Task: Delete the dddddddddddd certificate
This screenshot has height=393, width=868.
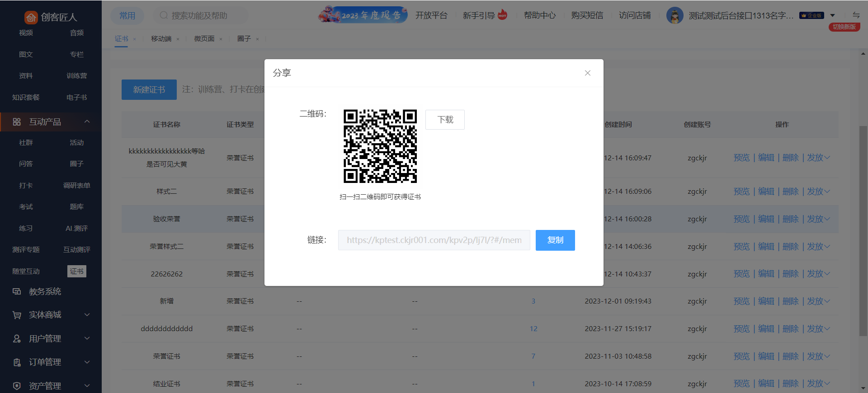Action: tap(791, 329)
